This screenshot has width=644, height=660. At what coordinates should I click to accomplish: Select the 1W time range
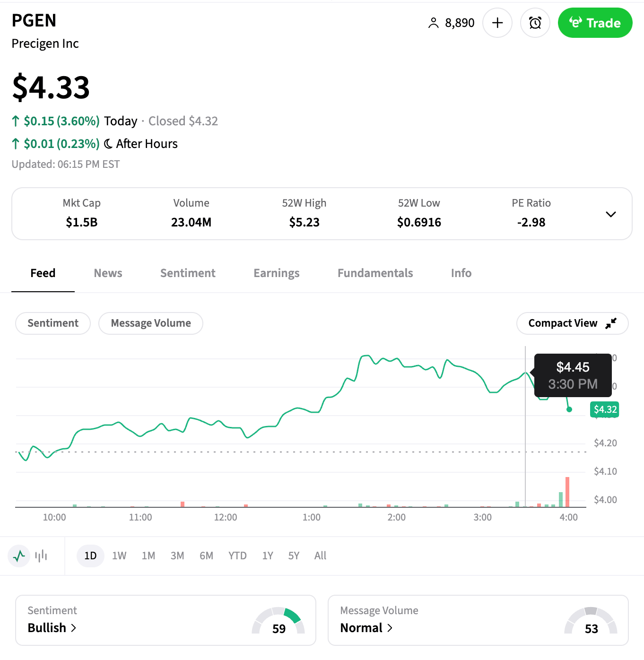(x=119, y=556)
